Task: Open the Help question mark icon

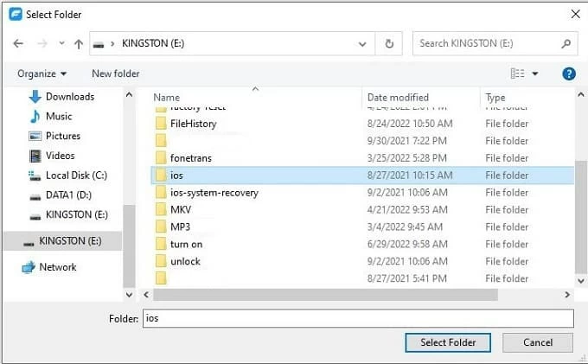Action: (569, 73)
